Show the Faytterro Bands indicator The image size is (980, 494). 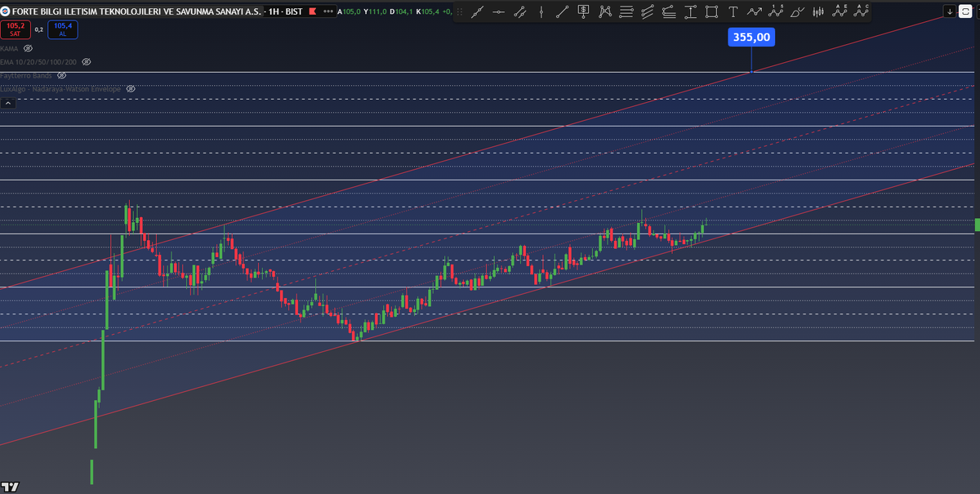tap(61, 75)
